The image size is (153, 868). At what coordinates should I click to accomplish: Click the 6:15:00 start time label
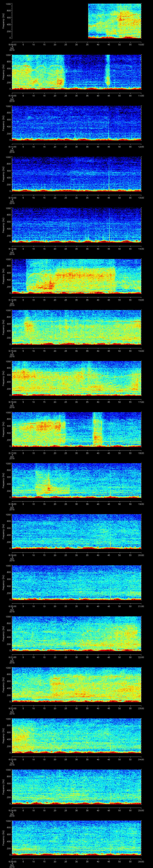pyautogui.click(x=12, y=351)
